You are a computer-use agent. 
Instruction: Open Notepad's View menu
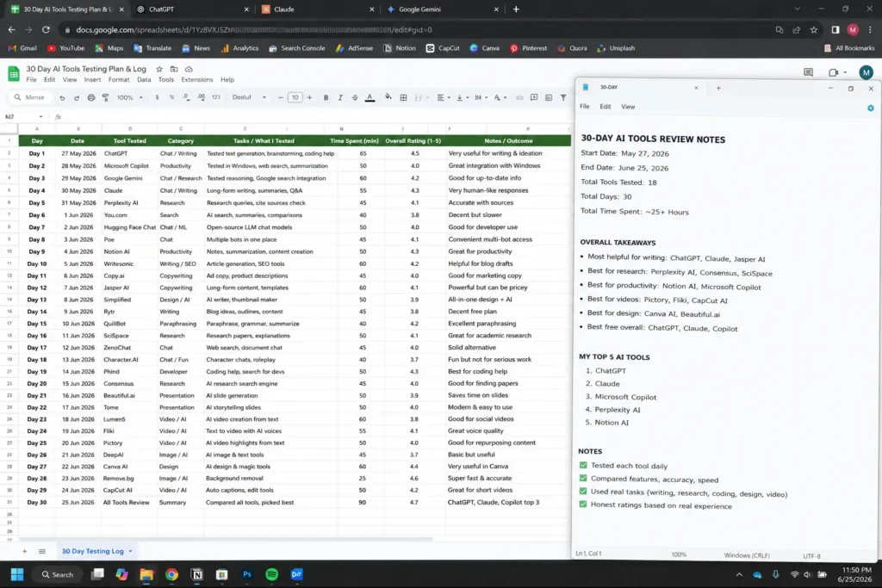[628, 107]
